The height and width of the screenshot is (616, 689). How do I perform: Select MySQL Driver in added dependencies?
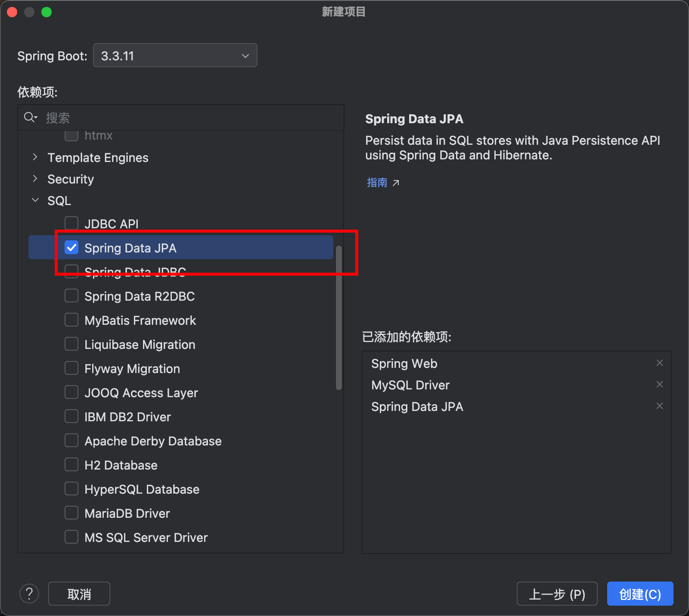tap(410, 385)
